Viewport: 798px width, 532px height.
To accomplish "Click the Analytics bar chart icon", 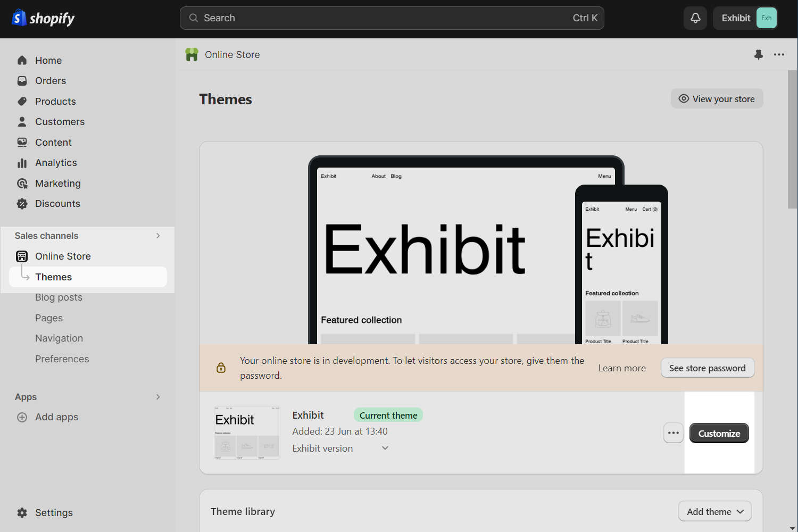I will point(22,163).
